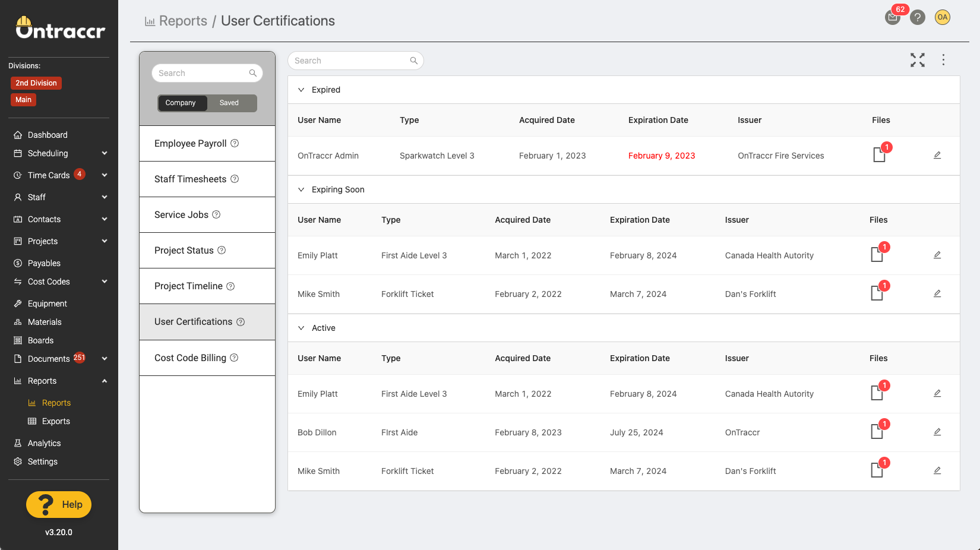980x550 pixels.
Task: Open files for Mike Smith in Active section
Action: tap(877, 470)
